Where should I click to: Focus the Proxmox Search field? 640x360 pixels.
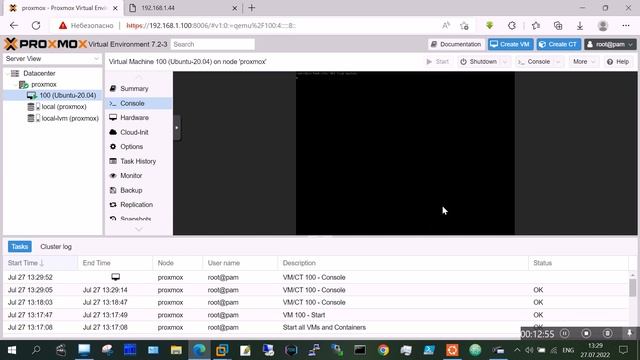click(213, 44)
